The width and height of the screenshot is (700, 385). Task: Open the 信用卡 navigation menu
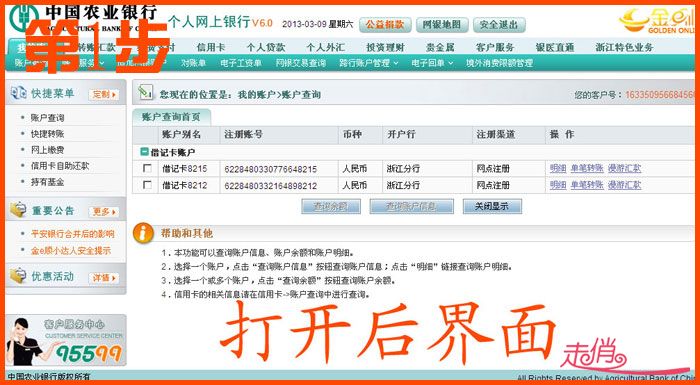click(211, 47)
